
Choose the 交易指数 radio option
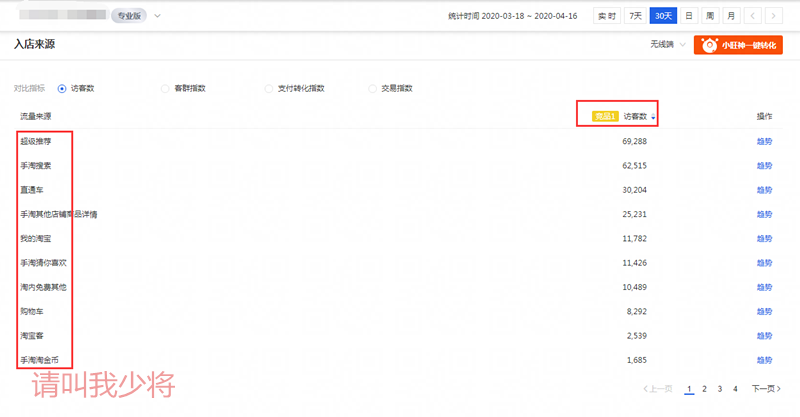[373, 88]
